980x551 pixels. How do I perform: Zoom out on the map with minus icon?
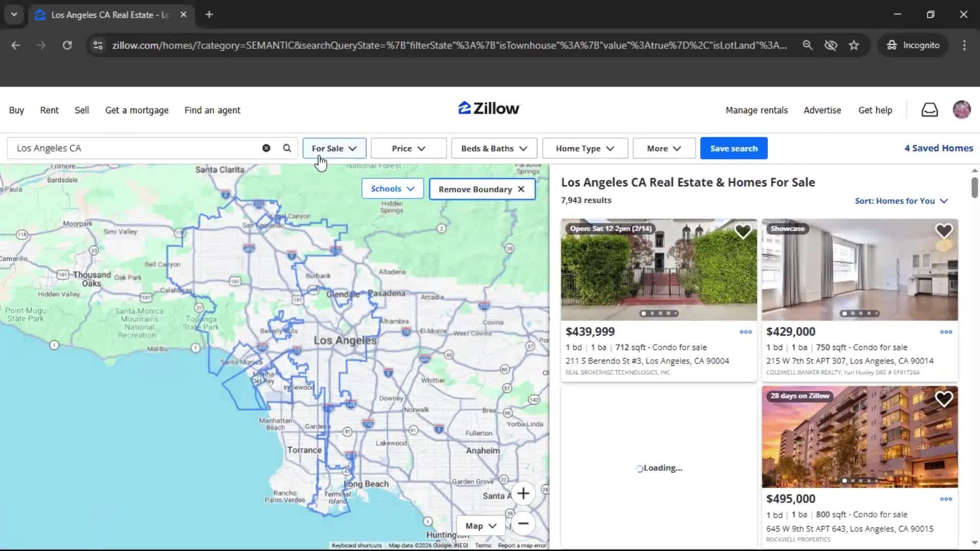click(x=523, y=523)
